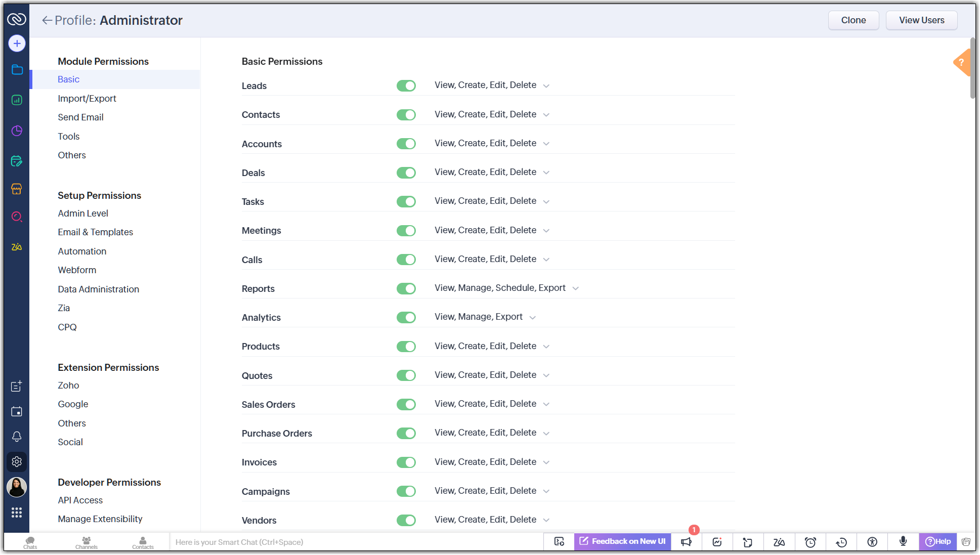Select Import/Export under Module Permissions
The width and height of the screenshot is (980, 555).
[87, 99]
